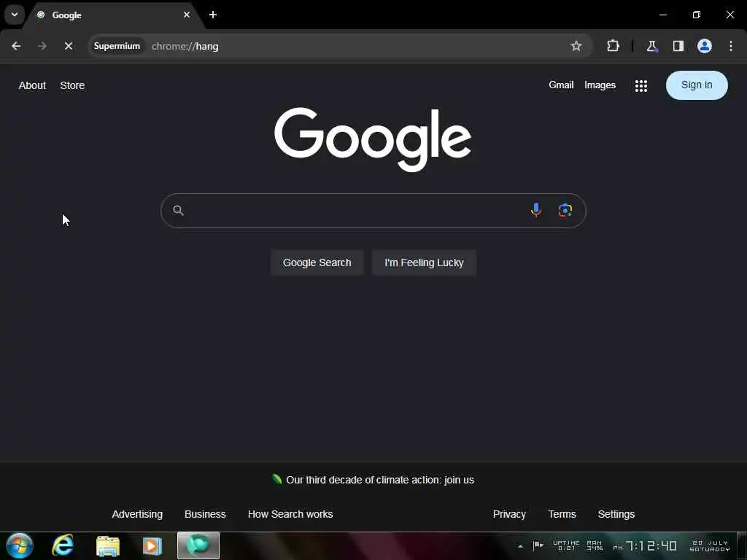This screenshot has width=747, height=560.
Task: Click the Supermium taskbar button
Action: [x=198, y=545]
